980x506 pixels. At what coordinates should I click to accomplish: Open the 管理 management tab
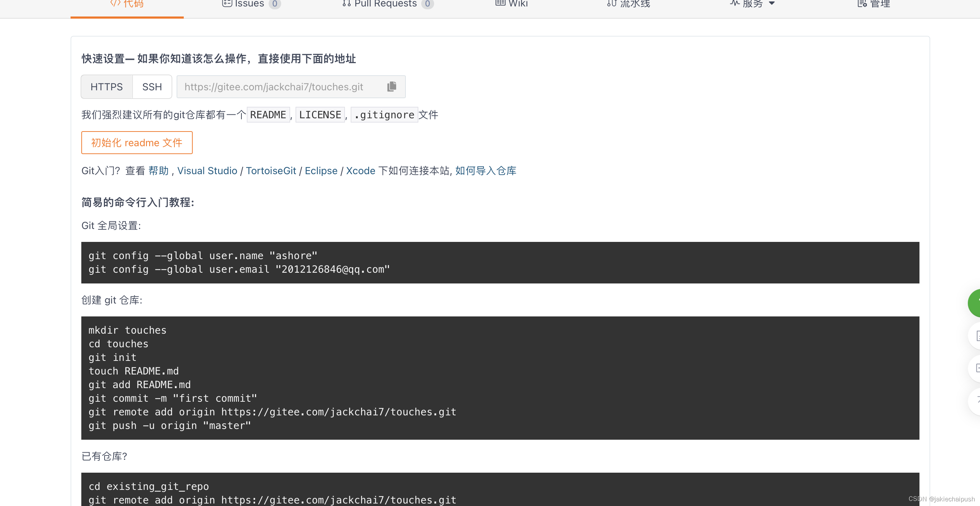[874, 4]
